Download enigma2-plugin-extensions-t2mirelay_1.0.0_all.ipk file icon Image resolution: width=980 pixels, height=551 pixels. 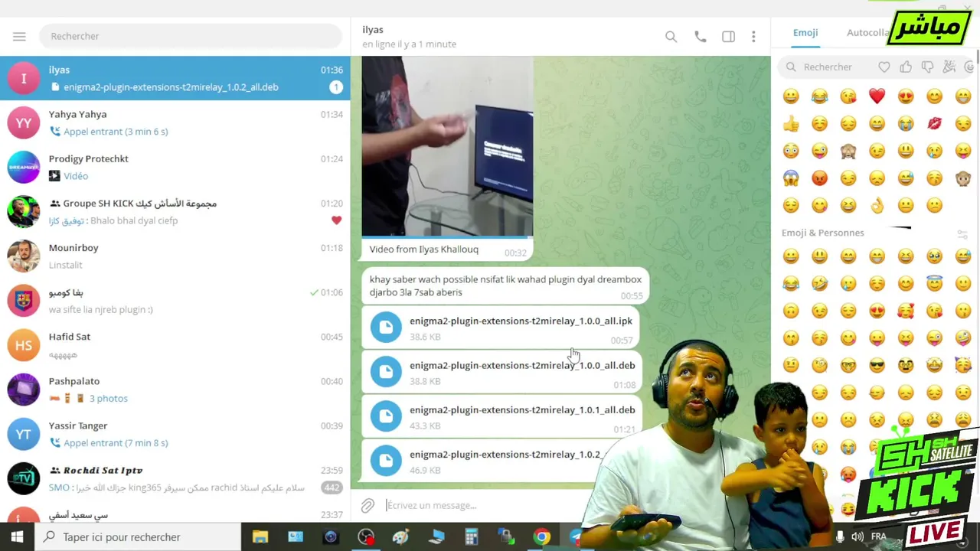click(x=386, y=328)
